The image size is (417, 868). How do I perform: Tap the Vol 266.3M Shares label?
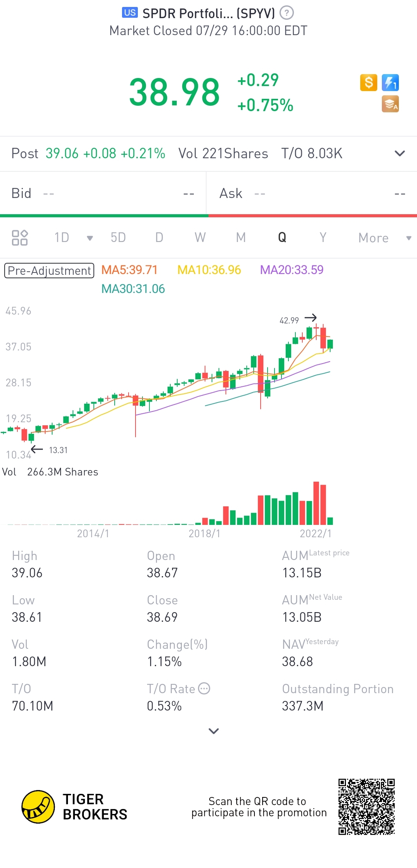[50, 472]
